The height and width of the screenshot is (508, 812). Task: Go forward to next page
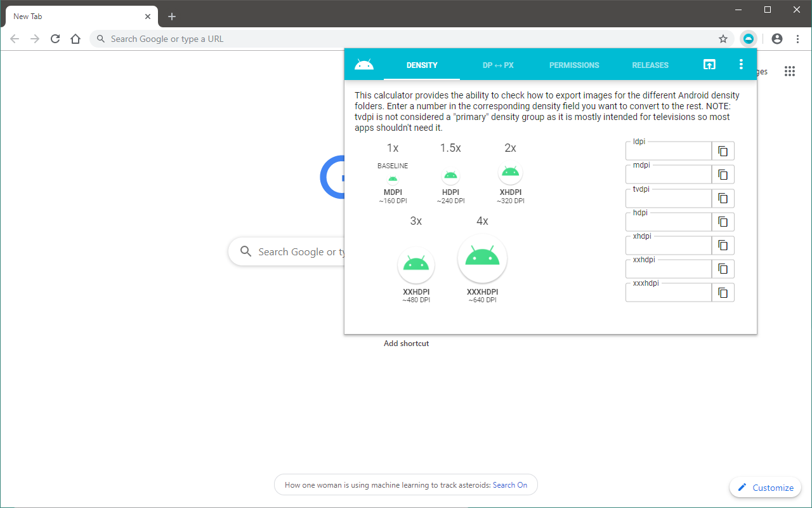[x=35, y=39]
